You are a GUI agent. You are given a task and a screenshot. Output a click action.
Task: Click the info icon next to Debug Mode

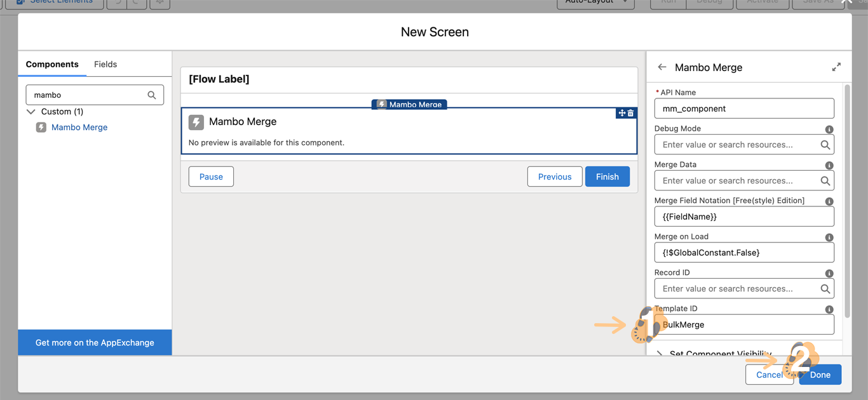click(829, 129)
